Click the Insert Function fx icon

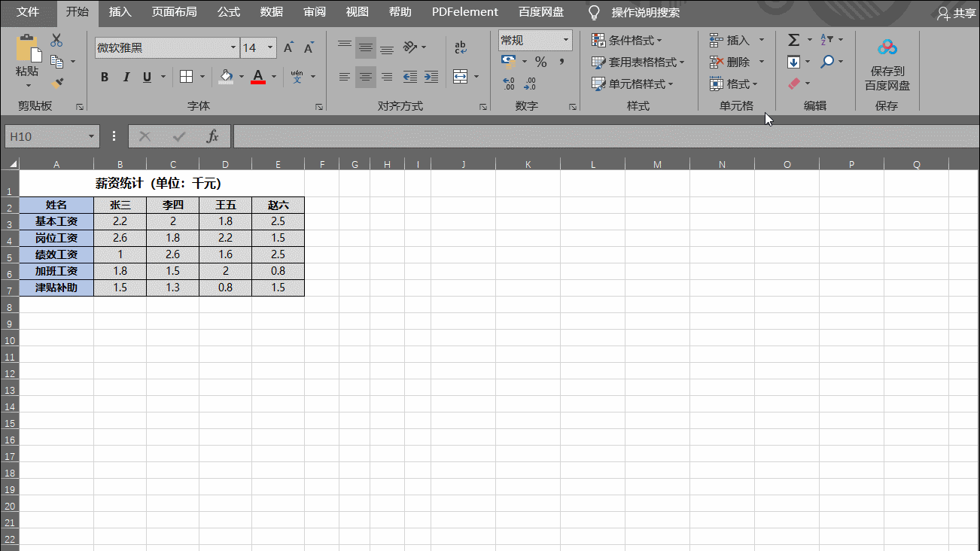tap(213, 136)
